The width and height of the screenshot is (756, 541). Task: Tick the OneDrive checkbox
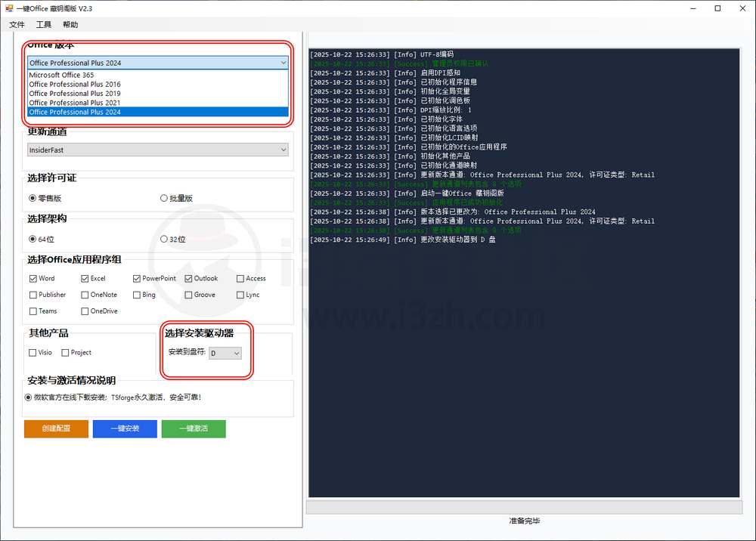click(x=85, y=311)
